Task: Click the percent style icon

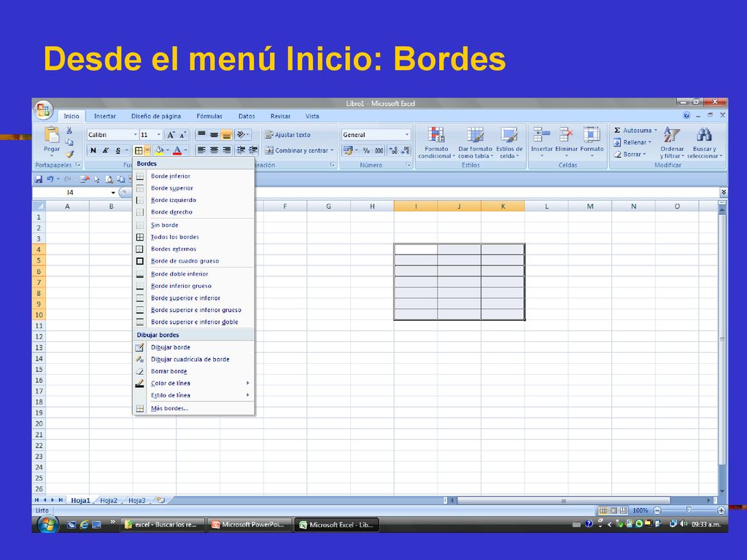Action: pyautogui.click(x=366, y=150)
